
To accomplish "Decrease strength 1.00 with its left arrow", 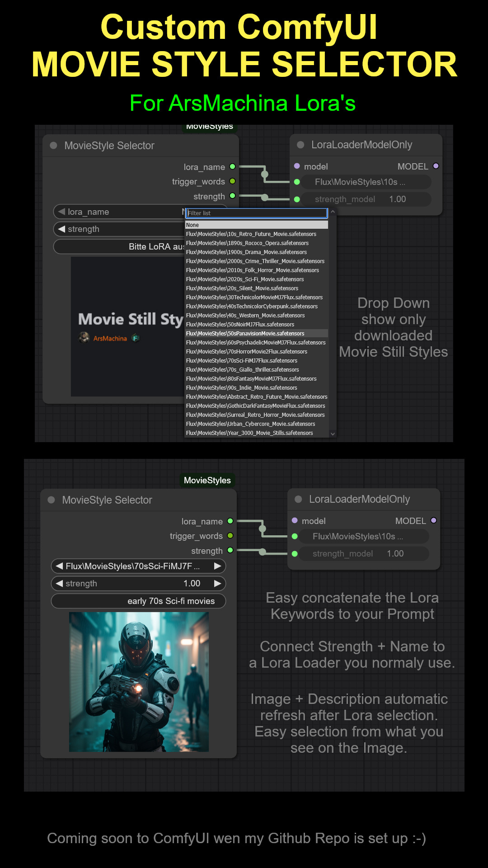I will coord(59,583).
